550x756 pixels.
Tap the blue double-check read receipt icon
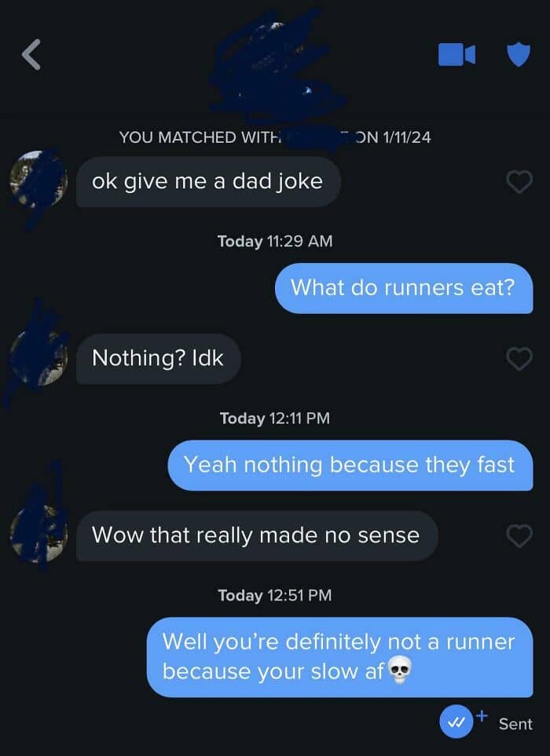(x=456, y=721)
